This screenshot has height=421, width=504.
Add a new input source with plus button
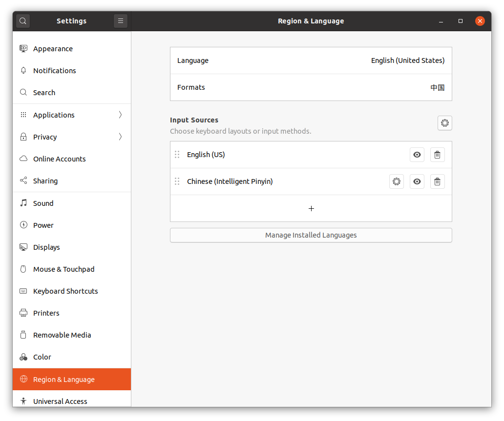tap(311, 208)
